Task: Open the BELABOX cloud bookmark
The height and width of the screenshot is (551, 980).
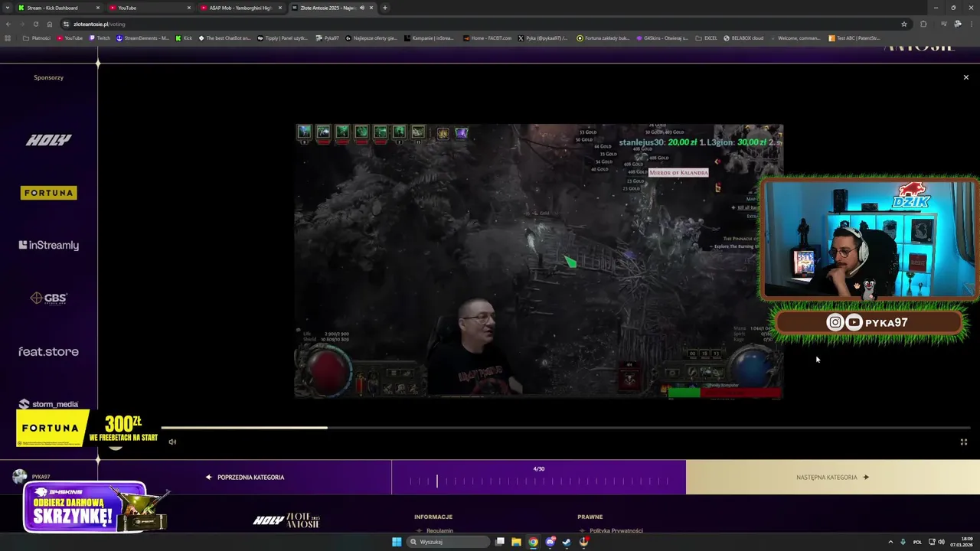Action: pyautogui.click(x=743, y=37)
